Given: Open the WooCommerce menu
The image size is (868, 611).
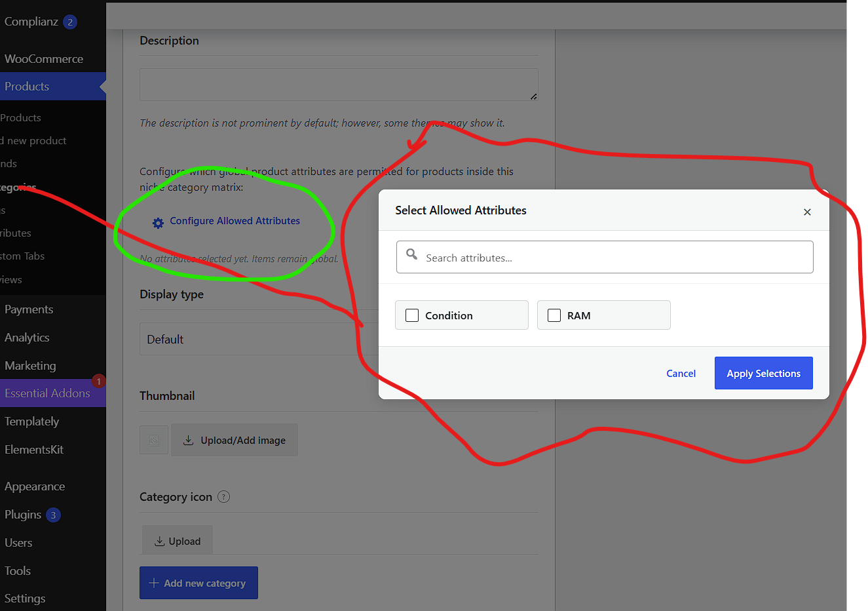Looking at the screenshot, I should click(44, 59).
